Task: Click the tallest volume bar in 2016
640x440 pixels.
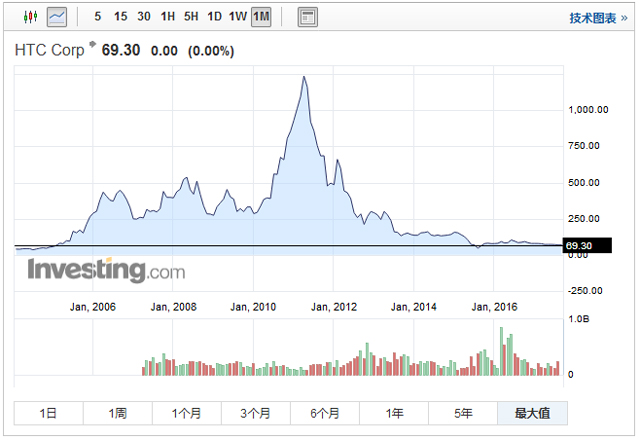Action: [501, 351]
